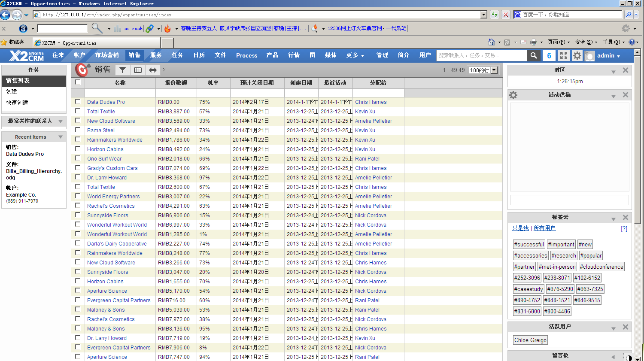Open the filter icon in the 销售 toolbar
The image size is (644, 361).
123,70
